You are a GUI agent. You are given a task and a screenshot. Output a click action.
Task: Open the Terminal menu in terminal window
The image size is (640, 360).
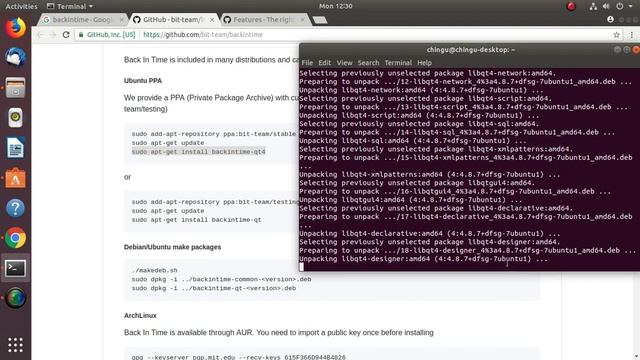pyautogui.click(x=398, y=63)
